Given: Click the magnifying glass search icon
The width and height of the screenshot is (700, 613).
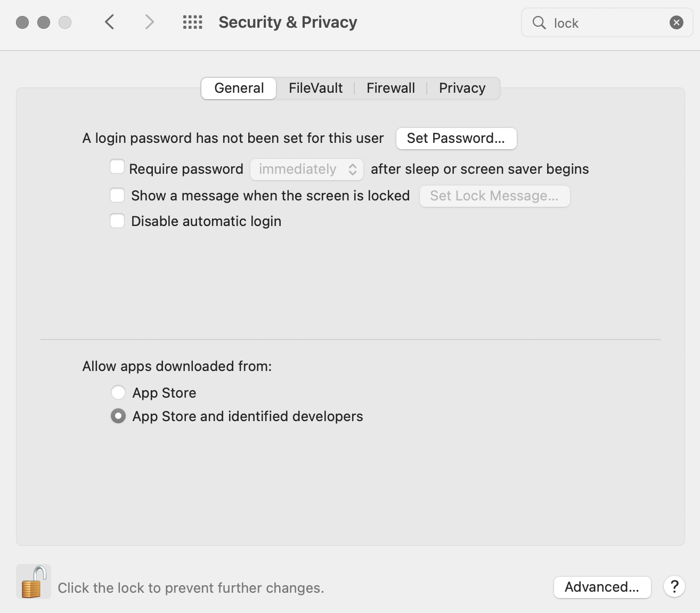Looking at the screenshot, I should (539, 22).
